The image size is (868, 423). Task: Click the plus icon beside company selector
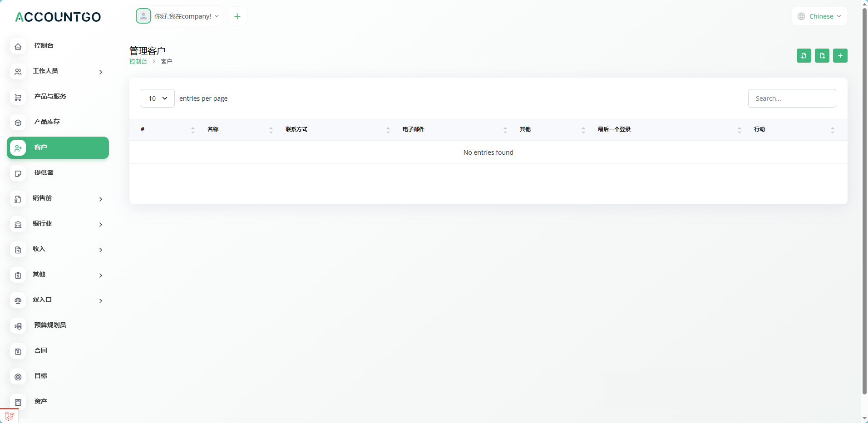[x=237, y=16]
